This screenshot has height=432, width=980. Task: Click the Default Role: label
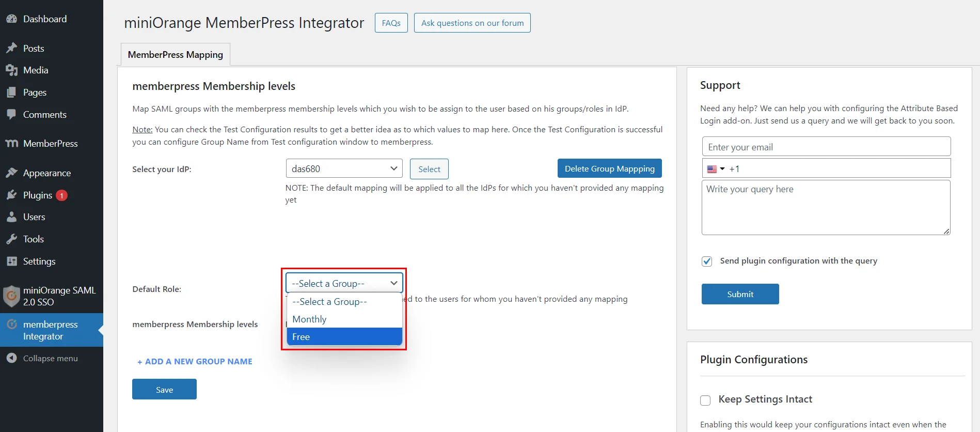click(157, 289)
